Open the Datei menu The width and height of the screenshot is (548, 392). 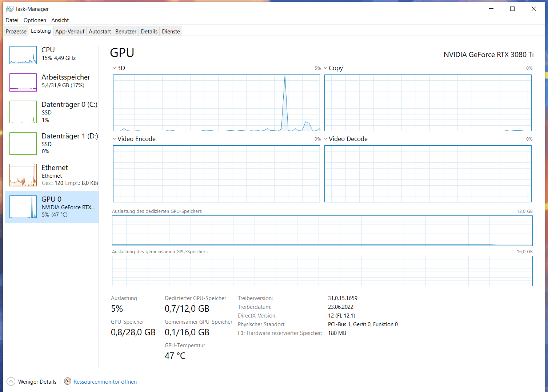pyautogui.click(x=12, y=20)
